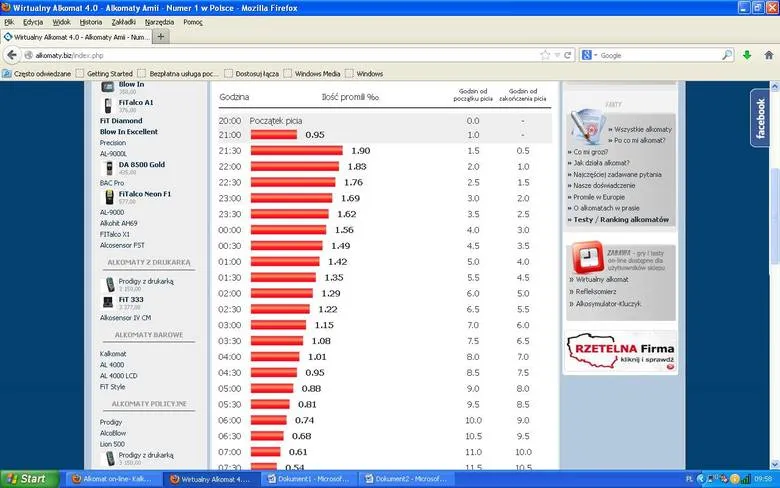Click the search magnifier icon in the Google box
The height and width of the screenshot is (488, 780).
[727, 55]
